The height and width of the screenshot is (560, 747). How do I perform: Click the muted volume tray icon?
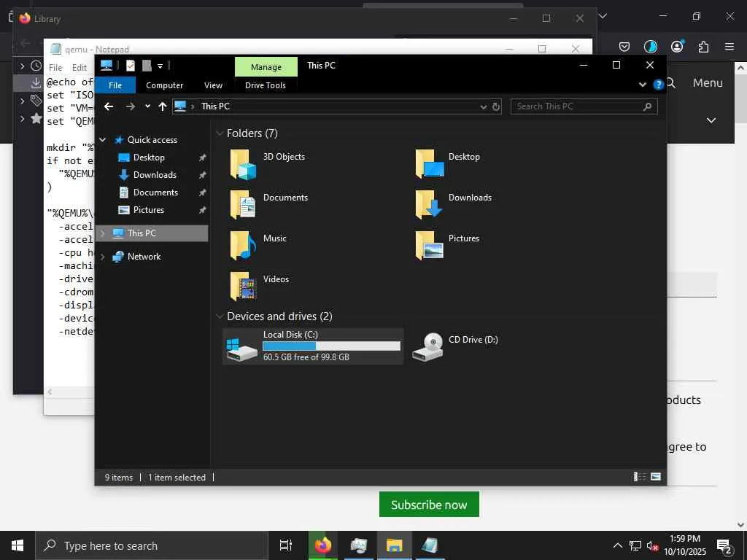(x=652, y=546)
